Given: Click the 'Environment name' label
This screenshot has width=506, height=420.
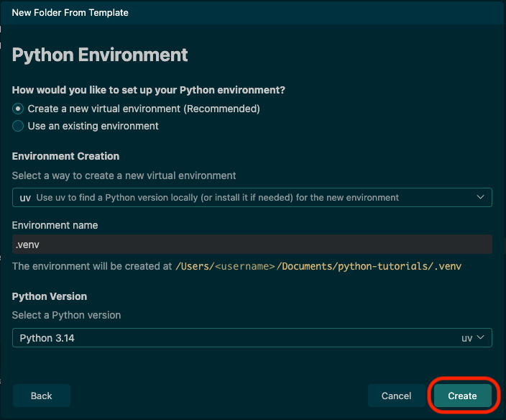Looking at the screenshot, I should tap(55, 225).
